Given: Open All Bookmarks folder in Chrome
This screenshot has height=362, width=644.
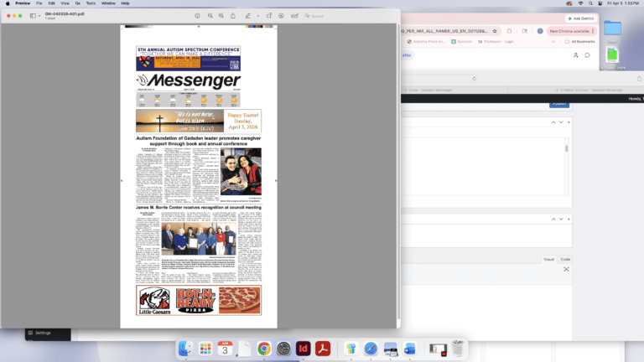Looking at the screenshot, I should point(579,41).
